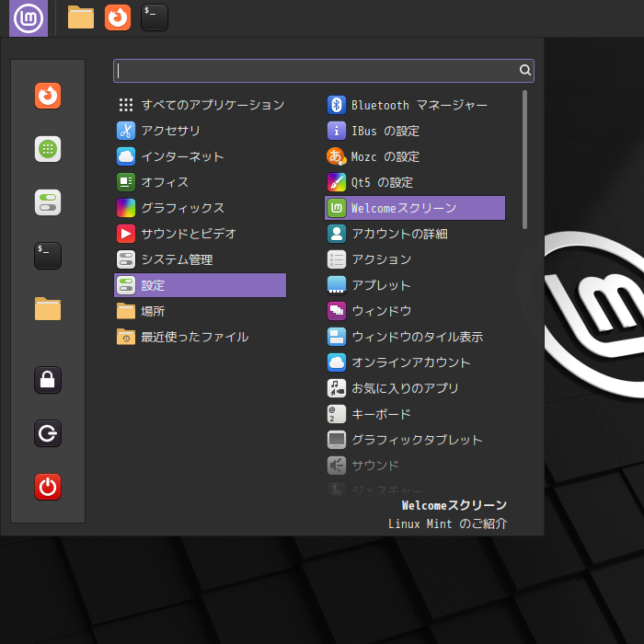Select インターネット category
This screenshot has width=644, height=644.
200,156
